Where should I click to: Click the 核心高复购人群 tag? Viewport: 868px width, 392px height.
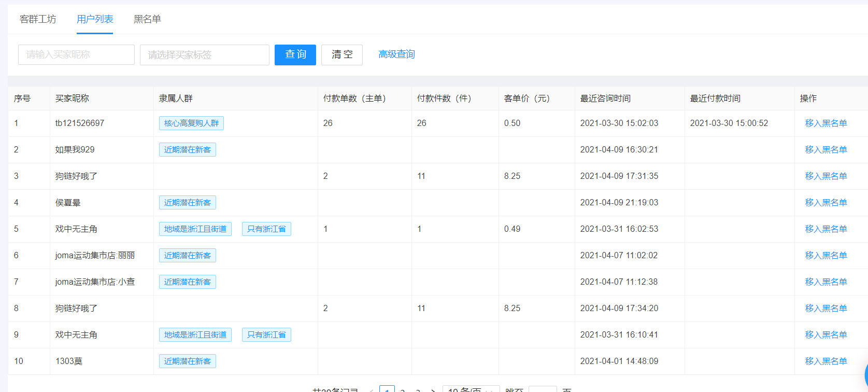click(191, 123)
